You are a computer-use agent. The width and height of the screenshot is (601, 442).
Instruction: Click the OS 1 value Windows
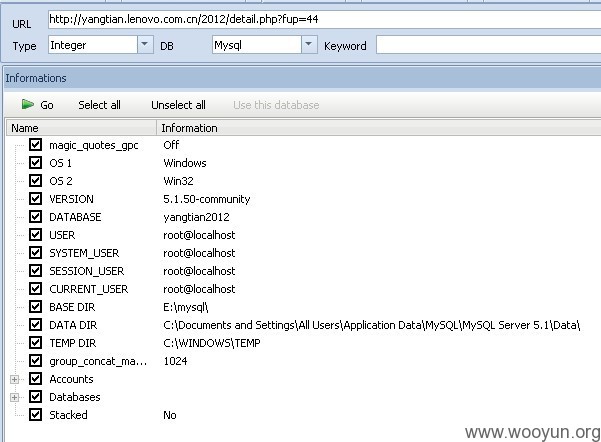point(185,163)
